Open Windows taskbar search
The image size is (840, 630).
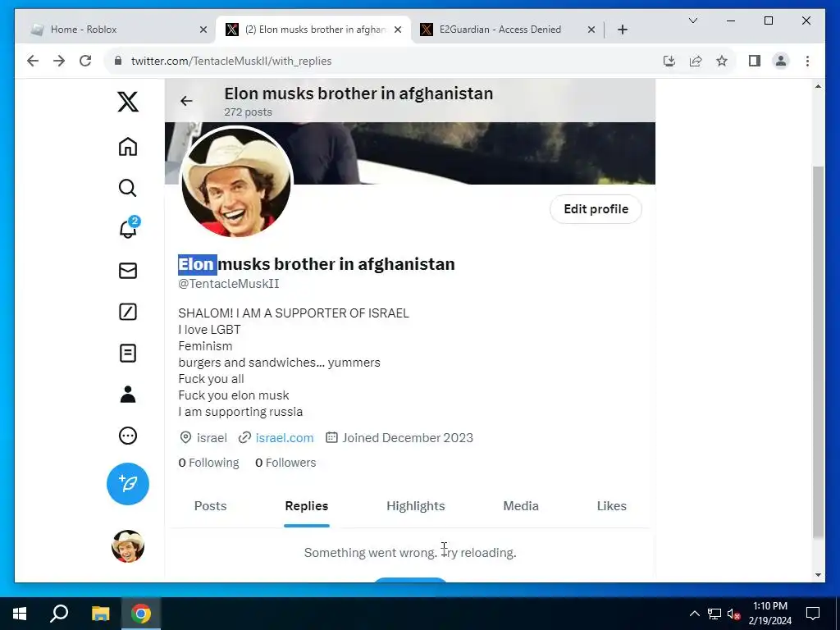[59, 614]
